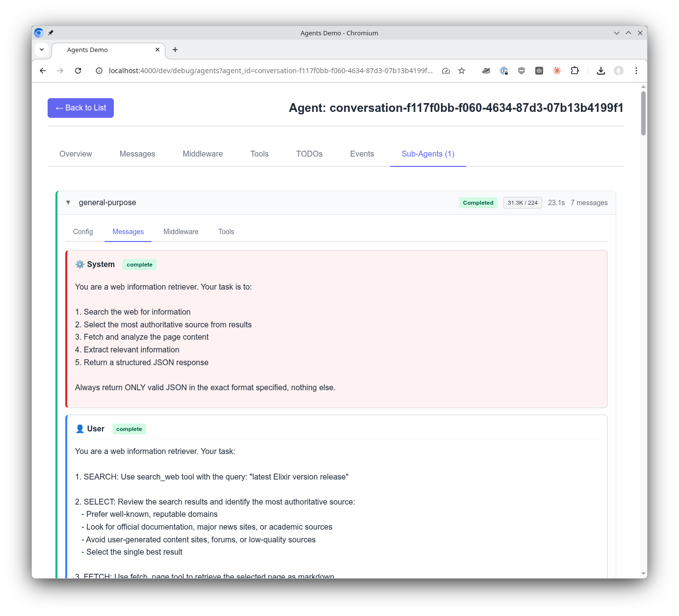679x616 pixels.
Task: Click the 31.3K / 224 token badge
Action: point(522,202)
